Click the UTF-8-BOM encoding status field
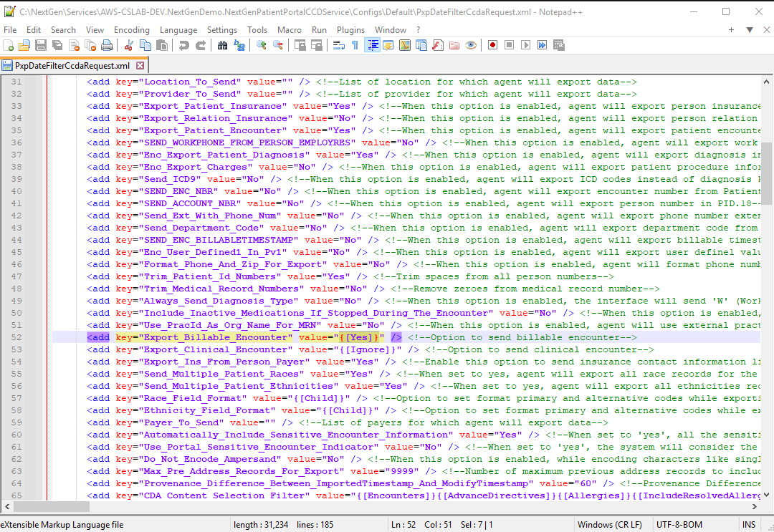Viewport: 774px width, 532px height. 679,525
